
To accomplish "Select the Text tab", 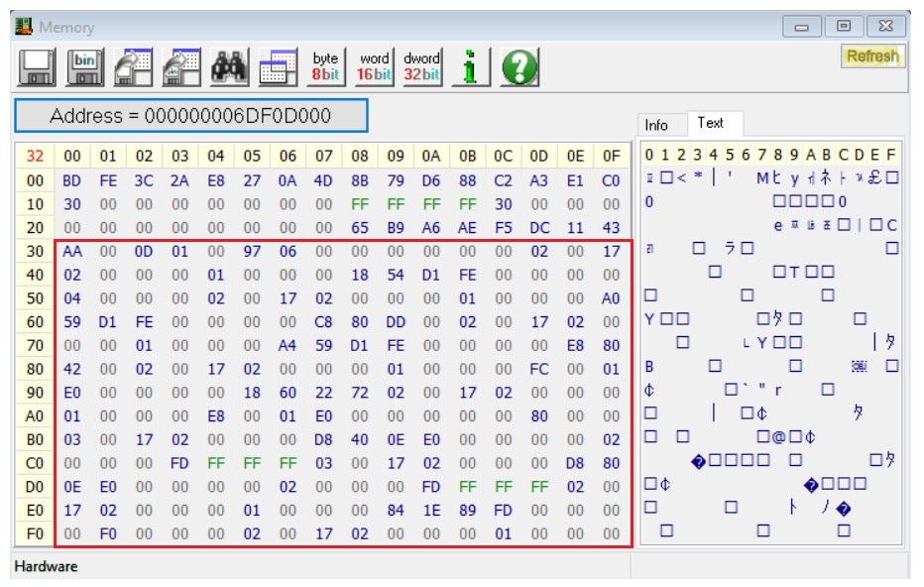I will coord(711,123).
